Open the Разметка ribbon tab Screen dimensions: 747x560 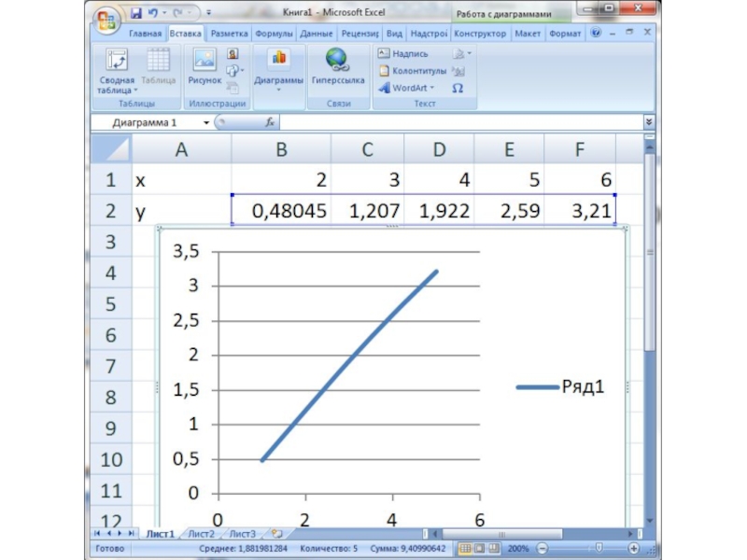point(229,34)
